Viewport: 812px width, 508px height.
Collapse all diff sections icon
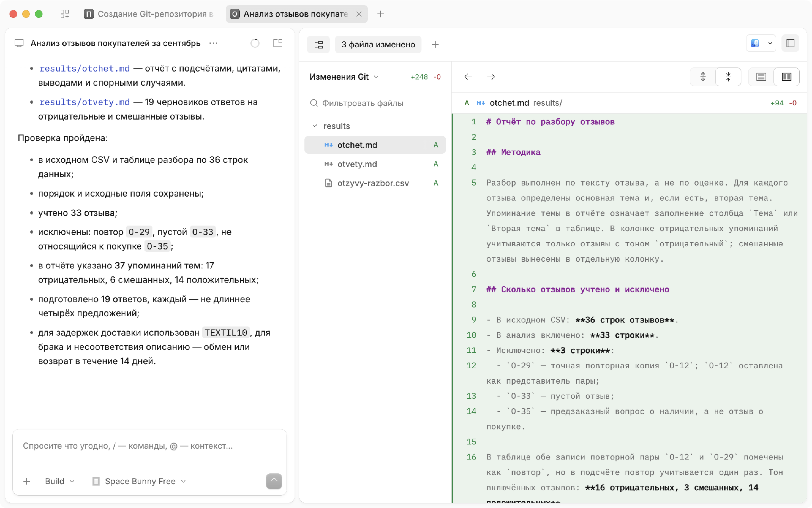point(728,77)
